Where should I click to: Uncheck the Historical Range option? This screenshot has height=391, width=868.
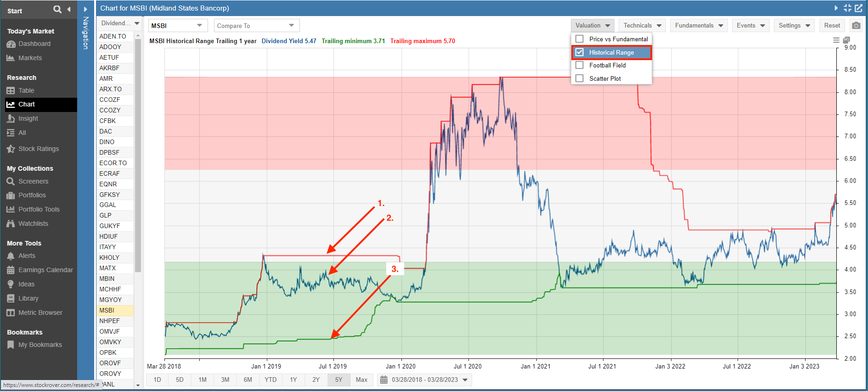tap(580, 52)
